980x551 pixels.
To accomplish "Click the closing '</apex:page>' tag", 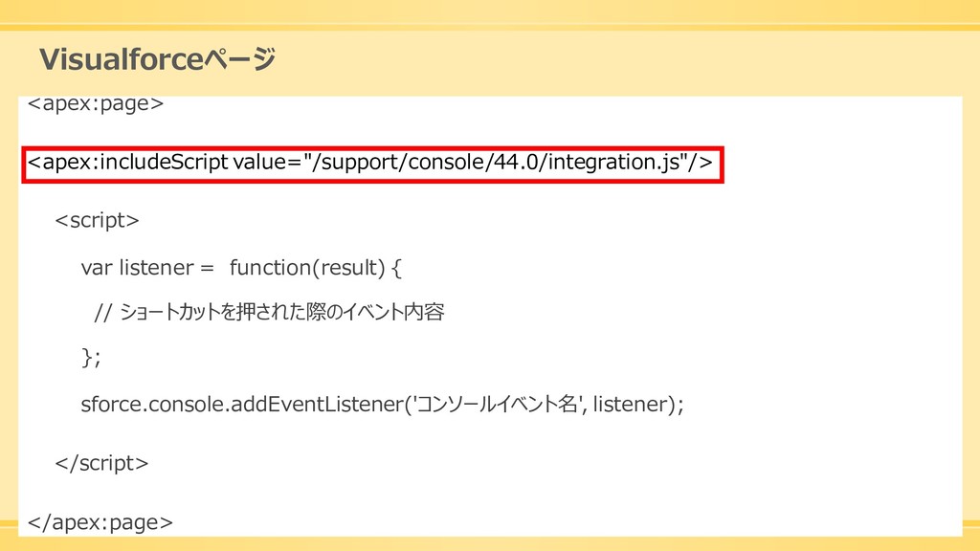I will (x=100, y=522).
